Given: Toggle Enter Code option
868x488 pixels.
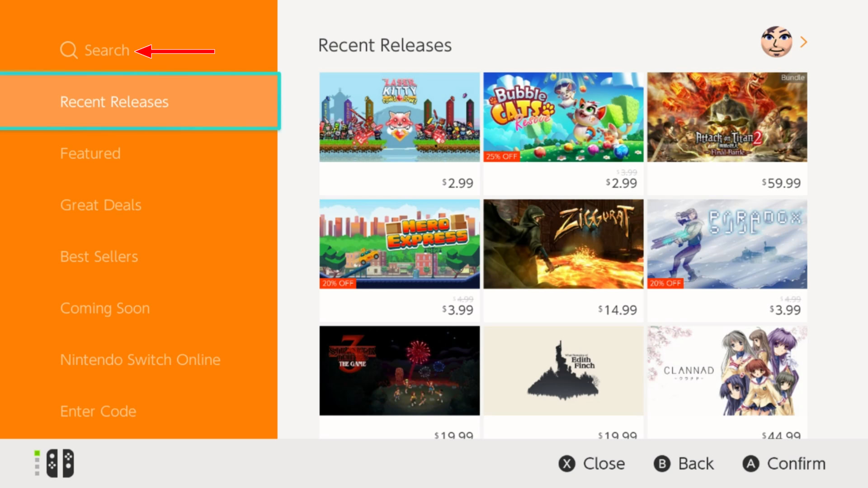Looking at the screenshot, I should pyautogui.click(x=98, y=411).
